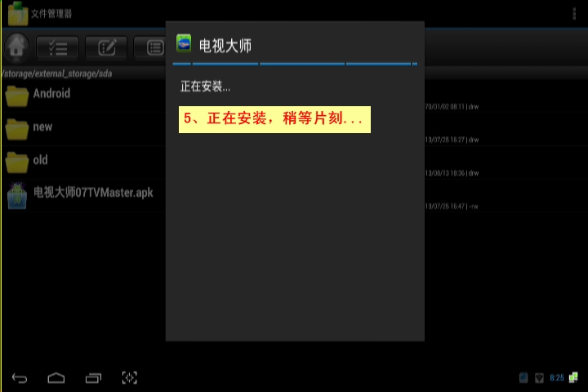Open the old folder icon
Viewport: 588px width, 392px height.
[x=17, y=163]
